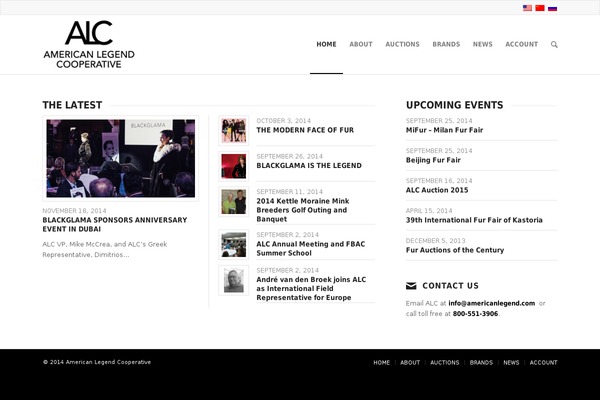Open Blackglama Is The Legend article

309,166
